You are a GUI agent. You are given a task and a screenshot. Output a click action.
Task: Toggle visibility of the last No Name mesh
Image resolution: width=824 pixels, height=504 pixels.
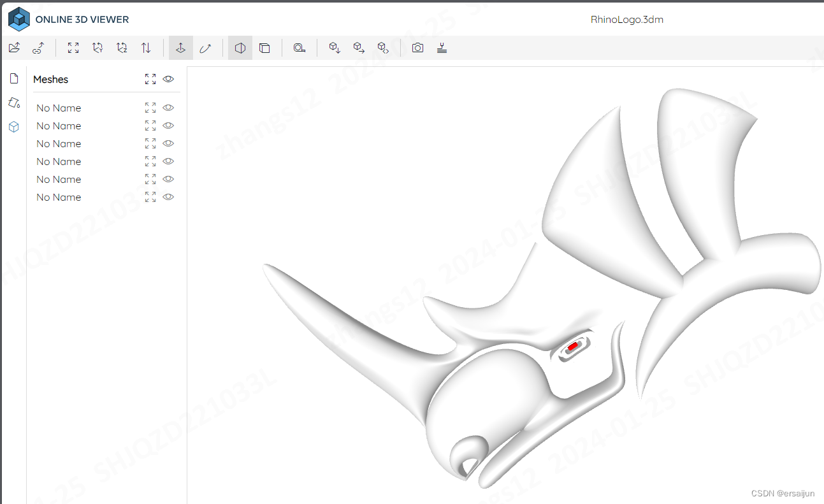click(x=168, y=197)
